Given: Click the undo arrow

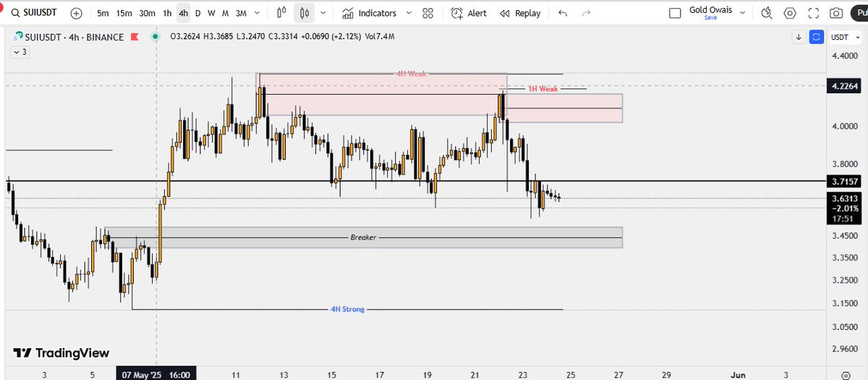Looking at the screenshot, I should click(563, 13).
